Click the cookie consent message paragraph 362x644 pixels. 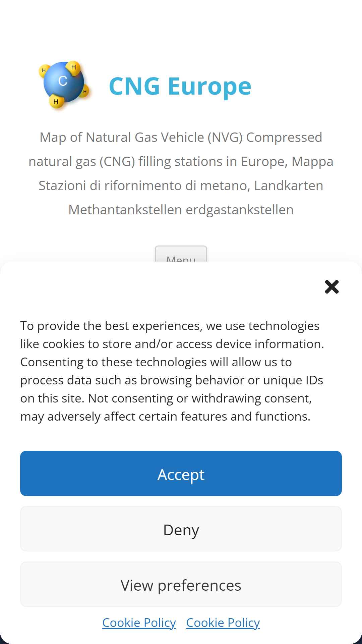[x=172, y=371]
